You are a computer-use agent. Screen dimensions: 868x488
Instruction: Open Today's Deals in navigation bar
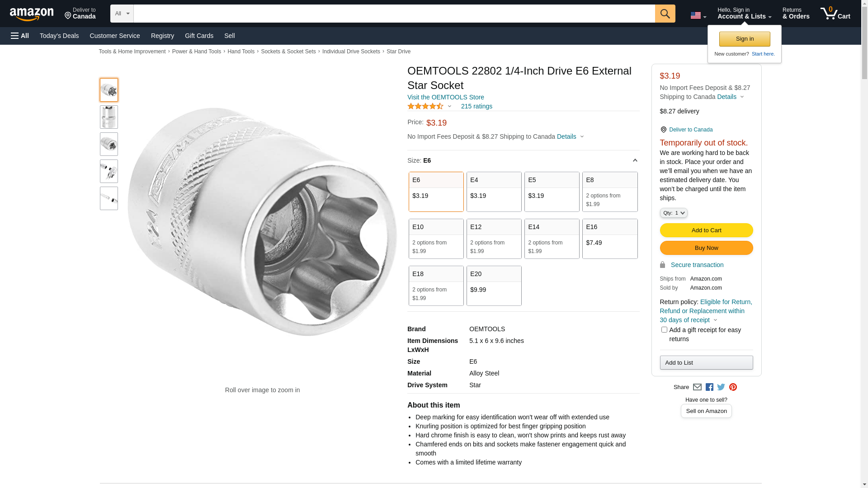coord(59,36)
